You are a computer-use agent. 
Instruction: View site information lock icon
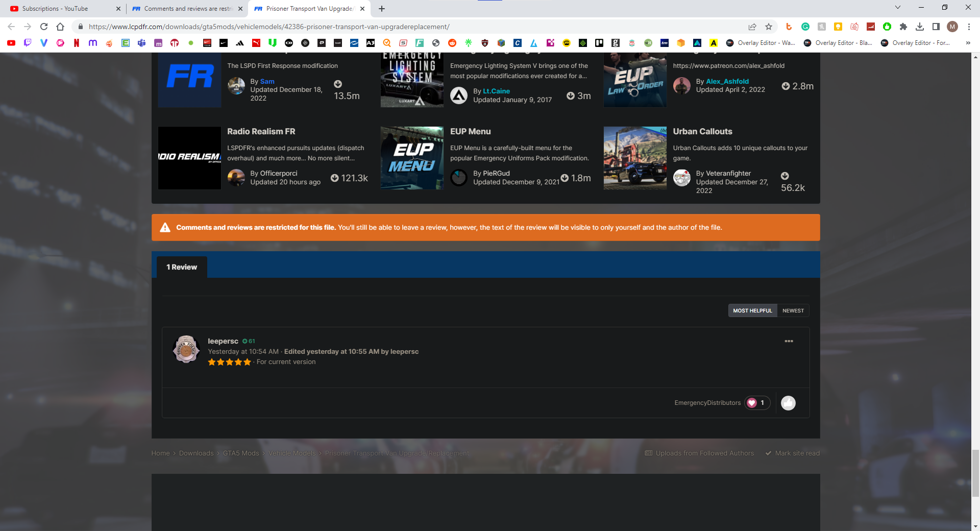click(x=80, y=27)
